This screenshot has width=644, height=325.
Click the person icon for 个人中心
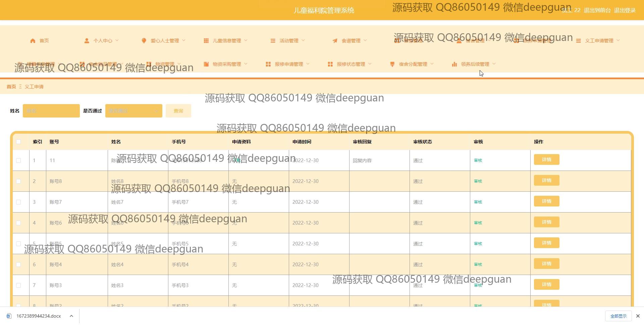coord(87,41)
